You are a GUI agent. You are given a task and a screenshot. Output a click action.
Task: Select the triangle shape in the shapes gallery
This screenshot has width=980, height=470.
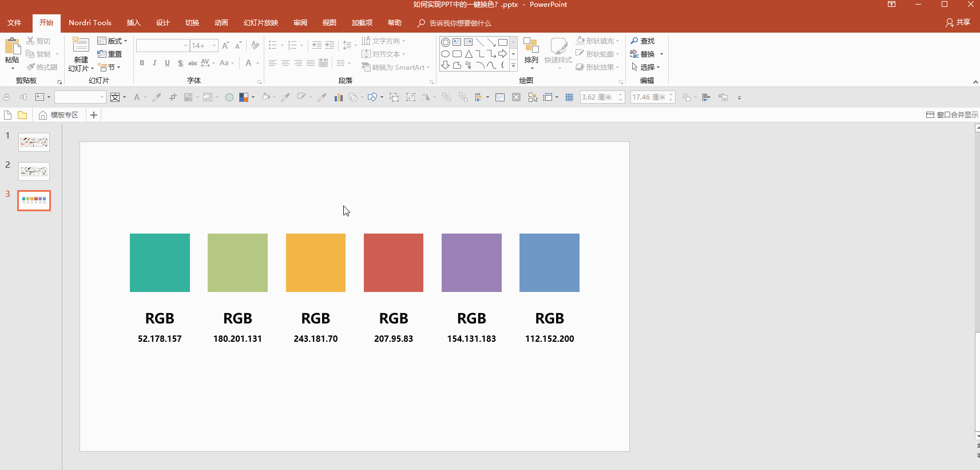coord(469,54)
